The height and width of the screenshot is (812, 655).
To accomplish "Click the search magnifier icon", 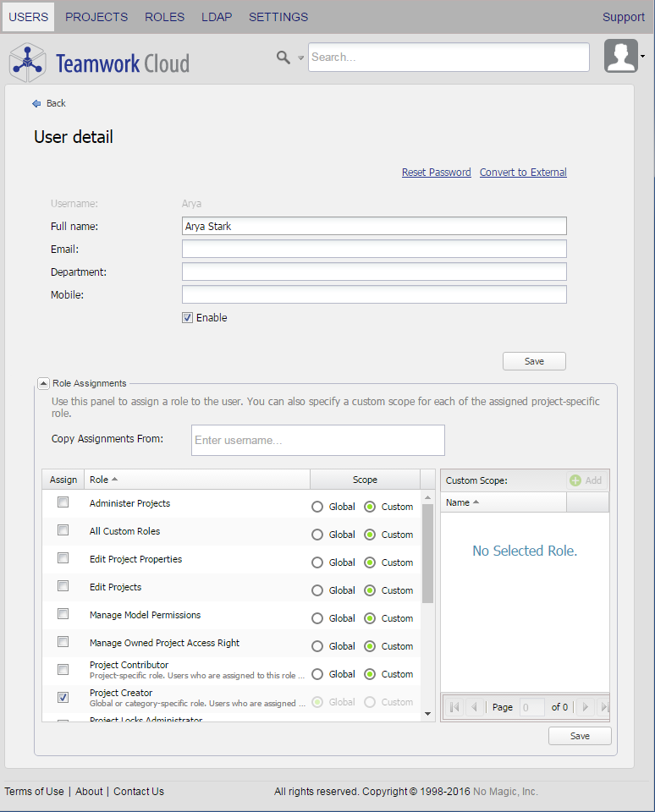I will pos(283,57).
